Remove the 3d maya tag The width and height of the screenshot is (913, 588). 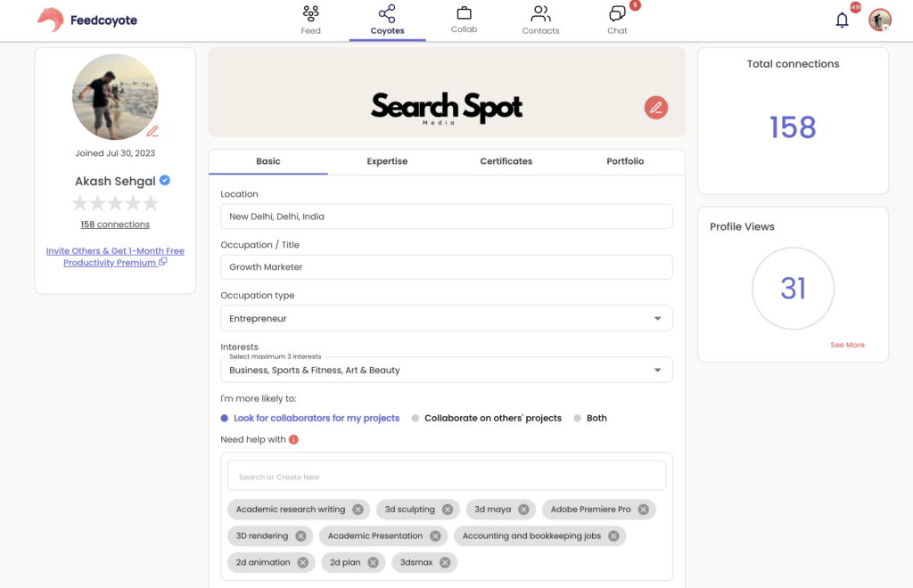[x=523, y=510]
